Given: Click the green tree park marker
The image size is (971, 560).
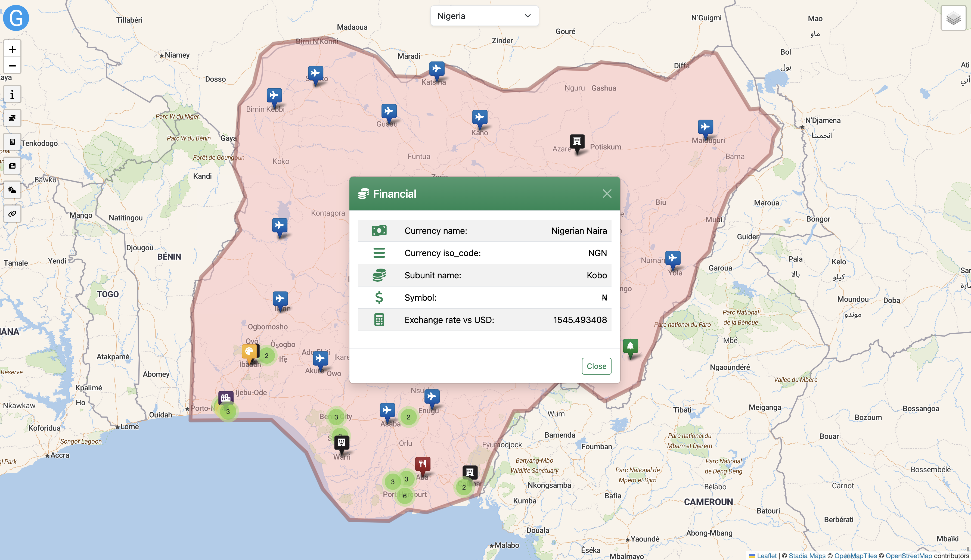Looking at the screenshot, I should click(x=630, y=347).
